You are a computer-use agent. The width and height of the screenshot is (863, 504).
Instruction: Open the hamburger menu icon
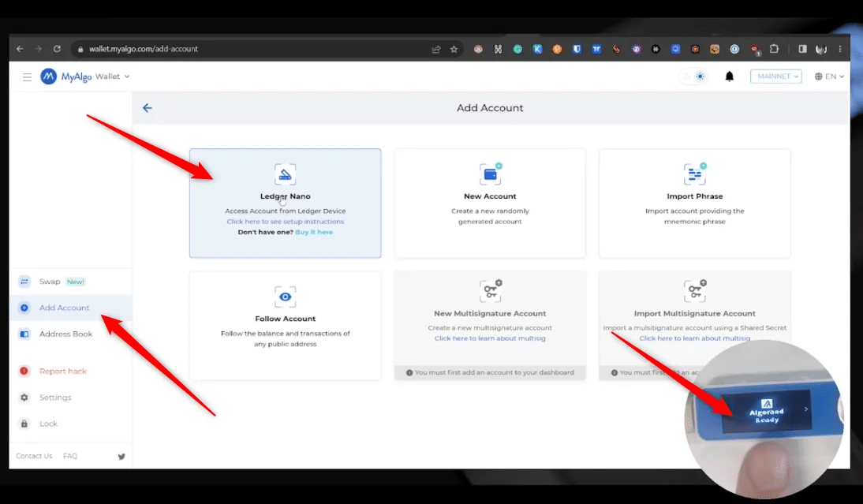(x=28, y=77)
